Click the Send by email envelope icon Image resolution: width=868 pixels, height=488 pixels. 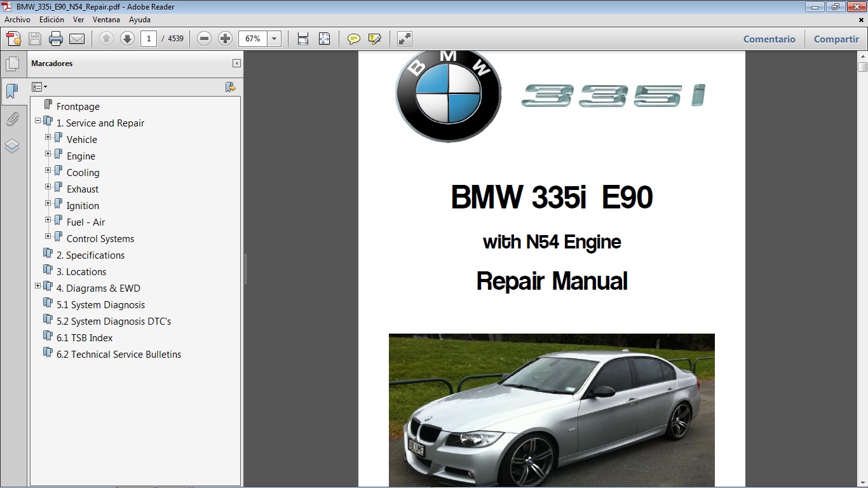(x=77, y=39)
